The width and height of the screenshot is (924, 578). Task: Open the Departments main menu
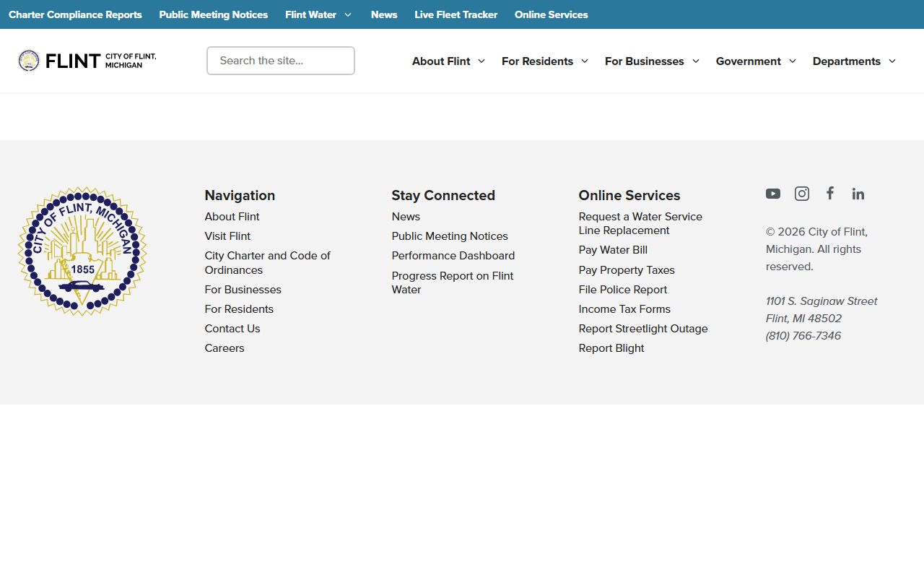coord(847,61)
